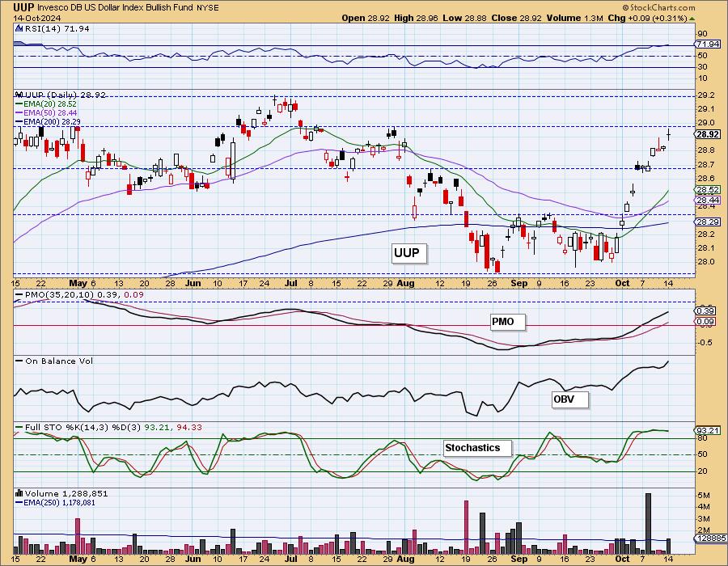Click the last candlestick near 28.92

(669, 134)
